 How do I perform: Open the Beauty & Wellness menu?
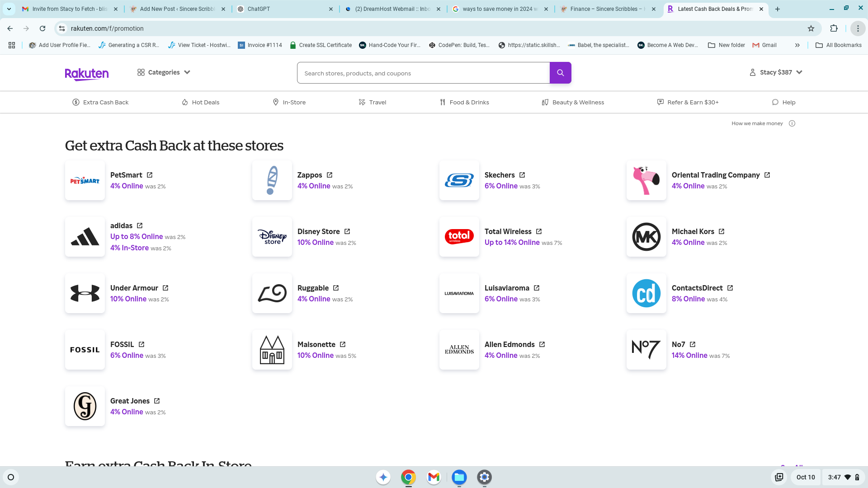tap(573, 103)
